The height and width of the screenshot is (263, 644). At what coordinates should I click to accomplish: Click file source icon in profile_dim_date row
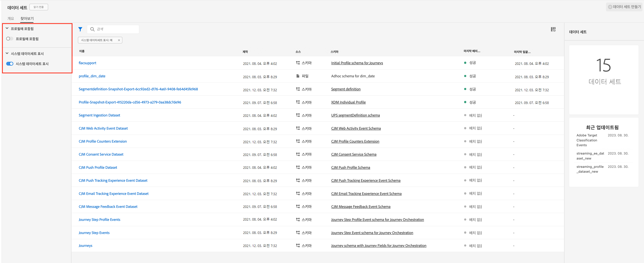click(x=298, y=76)
